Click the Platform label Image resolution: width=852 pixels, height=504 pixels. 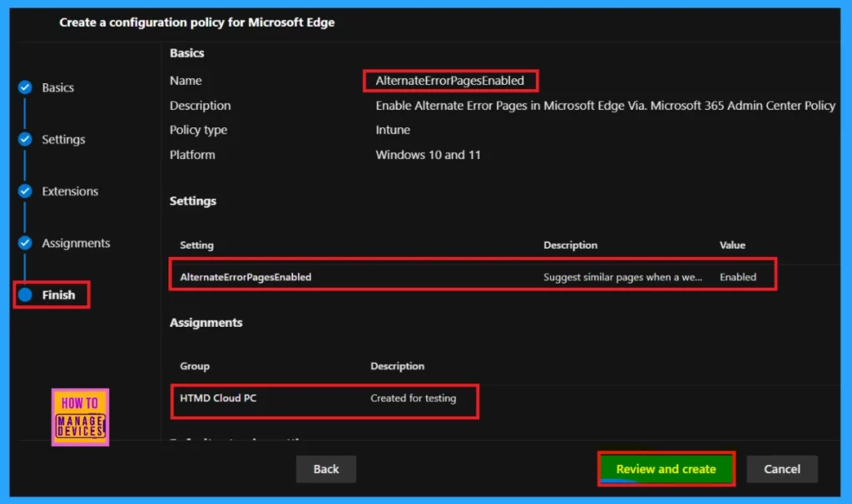[x=192, y=155]
